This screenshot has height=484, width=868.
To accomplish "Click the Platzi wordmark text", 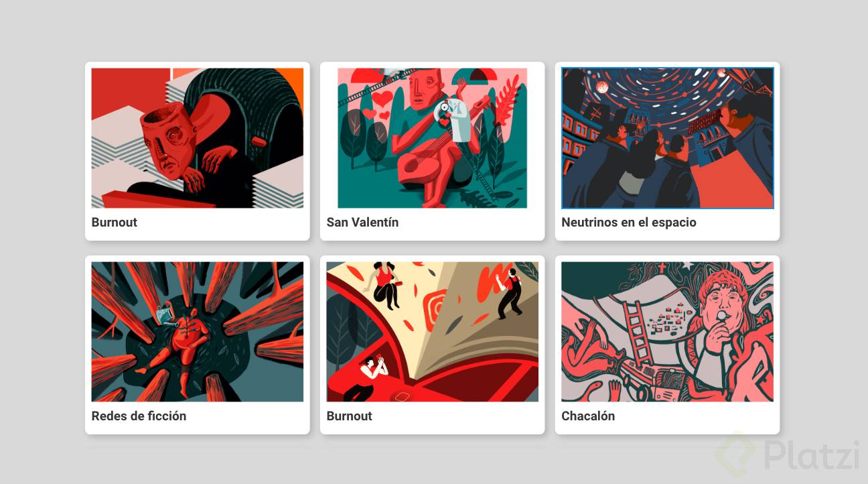I will (x=812, y=455).
